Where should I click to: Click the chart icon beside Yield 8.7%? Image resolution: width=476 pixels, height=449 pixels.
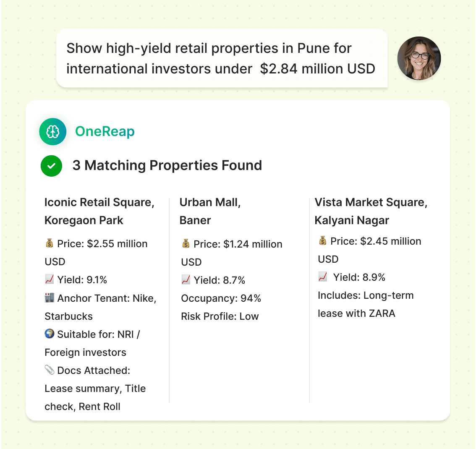[186, 280]
